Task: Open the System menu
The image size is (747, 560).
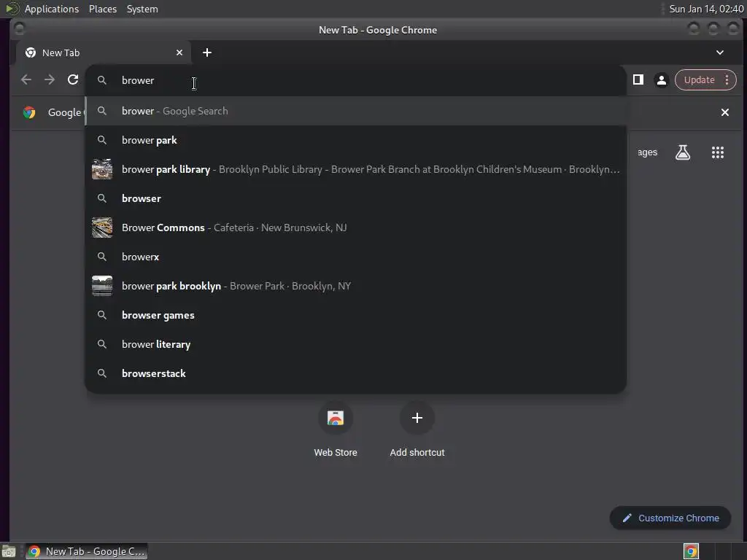Action: pos(142,9)
